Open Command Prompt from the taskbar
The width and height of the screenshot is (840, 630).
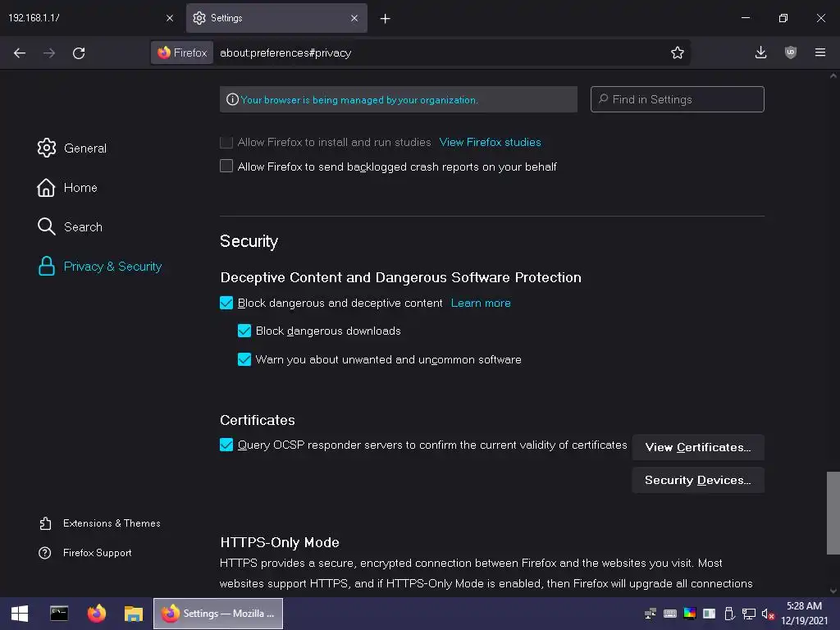(59, 614)
